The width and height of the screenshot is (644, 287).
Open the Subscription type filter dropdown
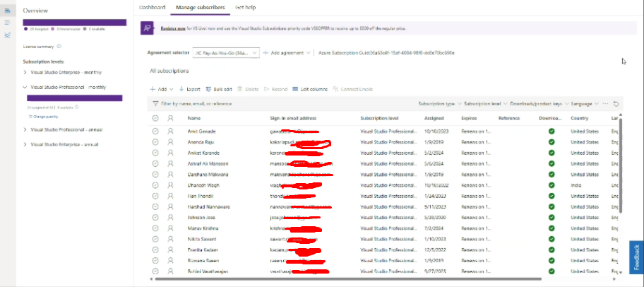pyautogui.click(x=440, y=104)
